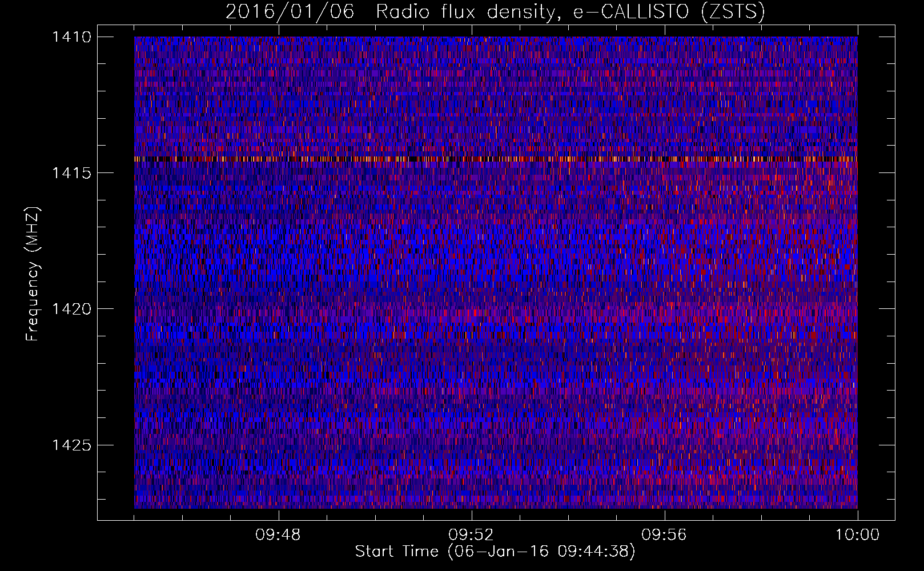Viewport: 924px width, 571px height.
Task: Select the 1420 frequency tick label
Action: (71, 309)
